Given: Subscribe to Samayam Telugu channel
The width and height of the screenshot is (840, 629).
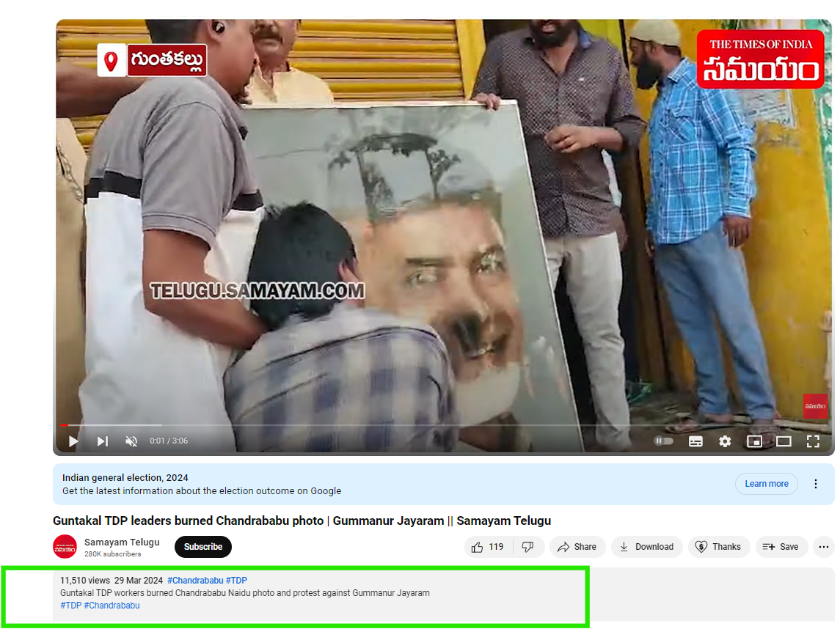Looking at the screenshot, I should [203, 547].
